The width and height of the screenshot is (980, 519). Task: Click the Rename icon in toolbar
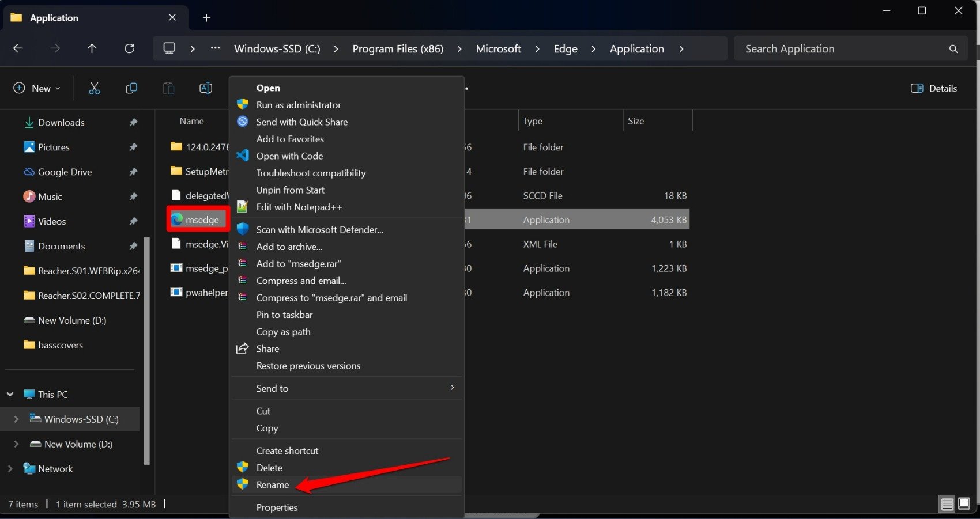(205, 88)
